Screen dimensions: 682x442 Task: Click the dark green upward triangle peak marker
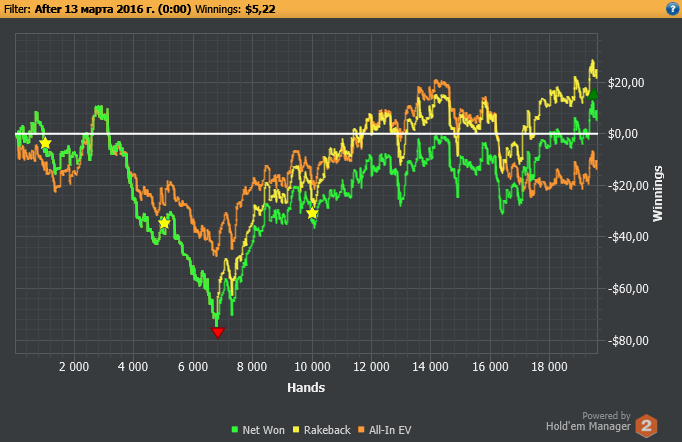click(x=593, y=93)
